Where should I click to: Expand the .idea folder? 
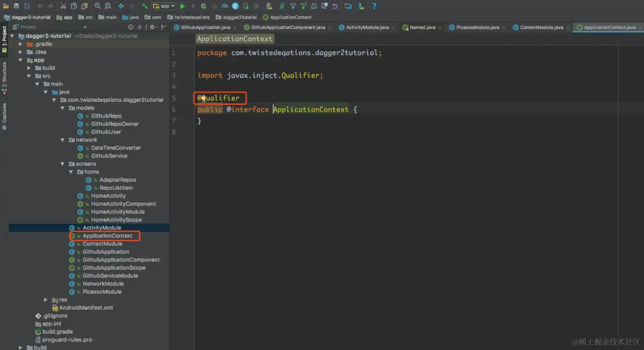click(x=20, y=52)
